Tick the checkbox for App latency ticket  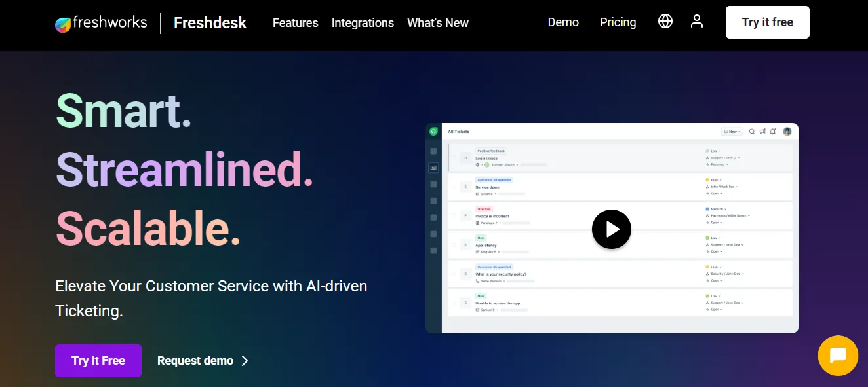tap(454, 245)
